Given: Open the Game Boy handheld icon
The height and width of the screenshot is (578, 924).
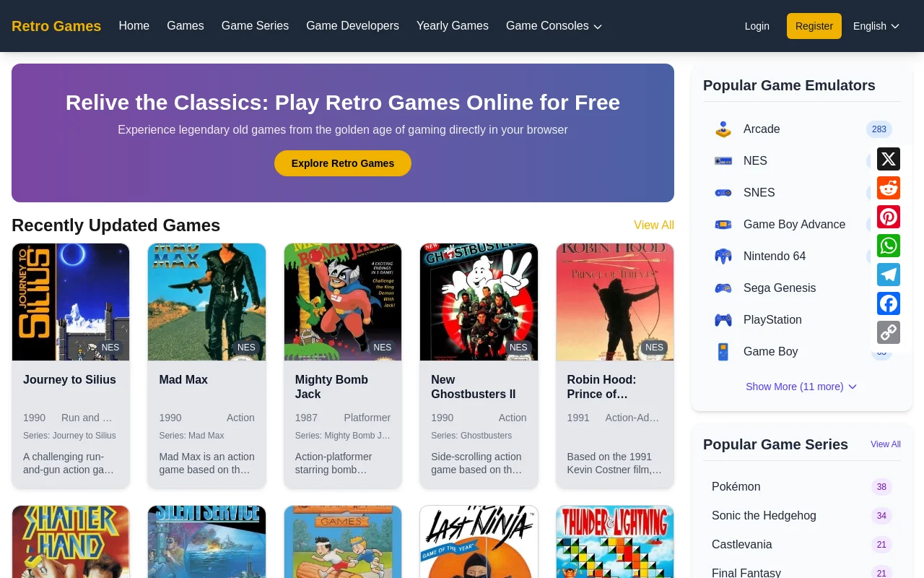Looking at the screenshot, I should click(723, 352).
